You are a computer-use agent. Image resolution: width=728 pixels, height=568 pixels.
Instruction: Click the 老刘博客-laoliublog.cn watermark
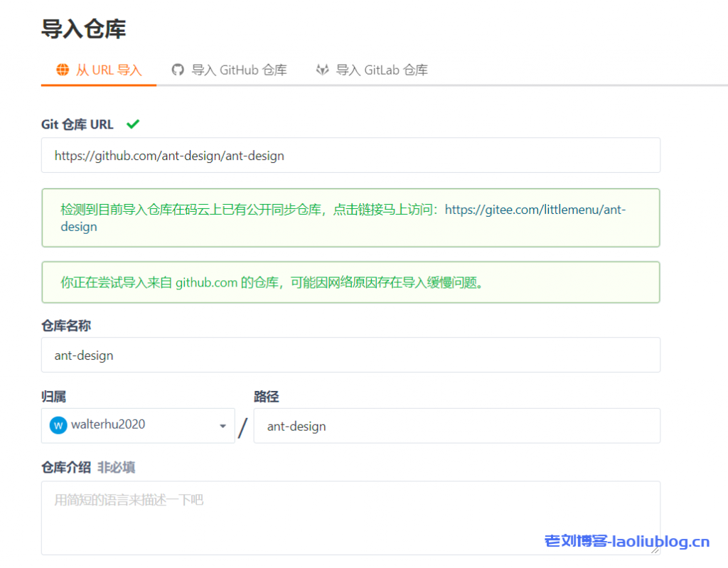pyautogui.click(x=626, y=542)
